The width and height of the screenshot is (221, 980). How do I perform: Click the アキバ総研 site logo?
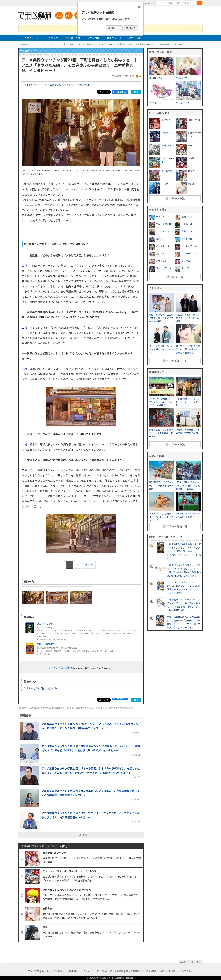click(x=35, y=16)
